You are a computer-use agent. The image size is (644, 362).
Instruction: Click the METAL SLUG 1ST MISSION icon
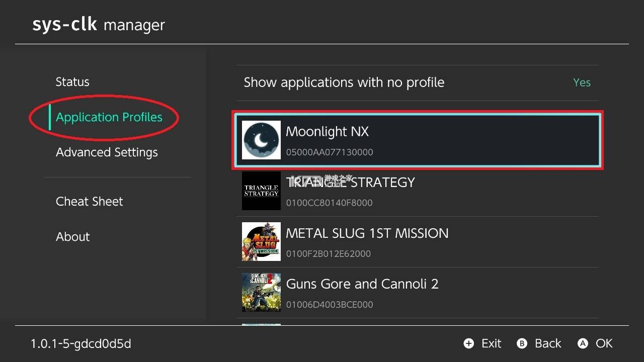point(261,241)
